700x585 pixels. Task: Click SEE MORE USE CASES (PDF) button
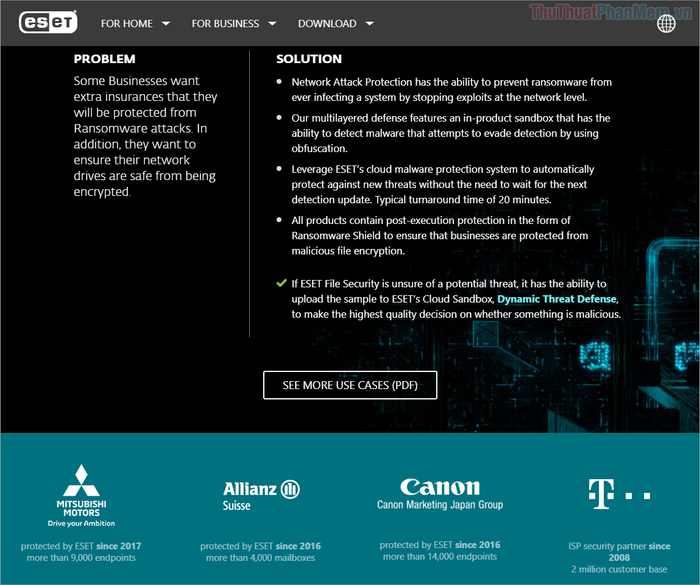(350, 385)
